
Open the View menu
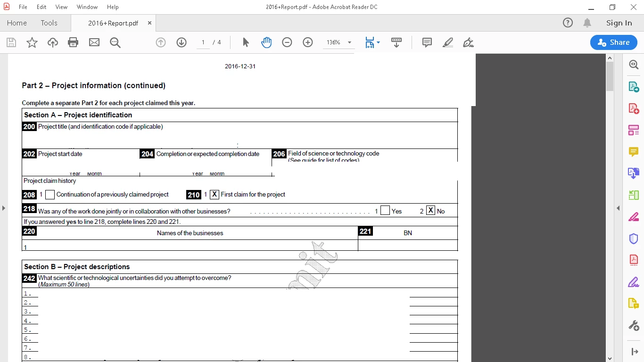pyautogui.click(x=61, y=7)
